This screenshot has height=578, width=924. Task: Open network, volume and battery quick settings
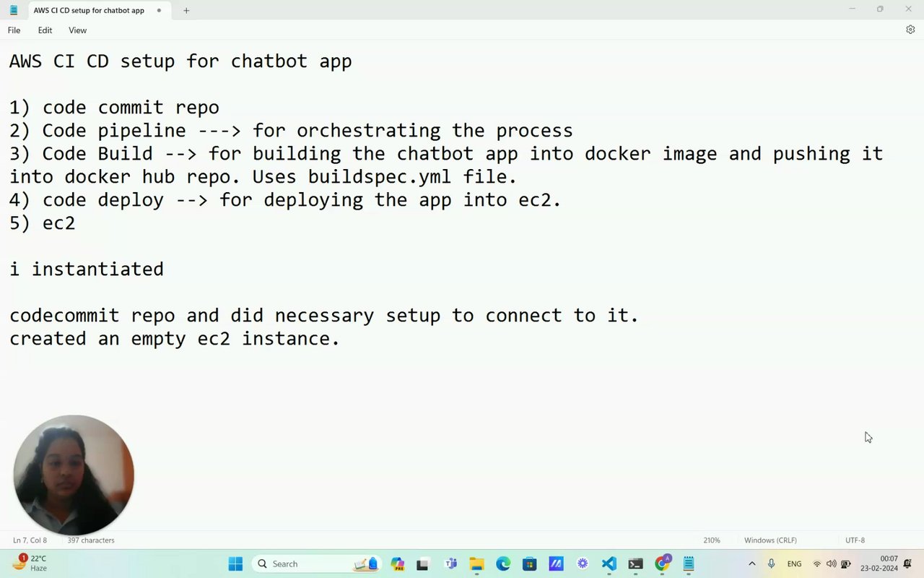tap(831, 564)
